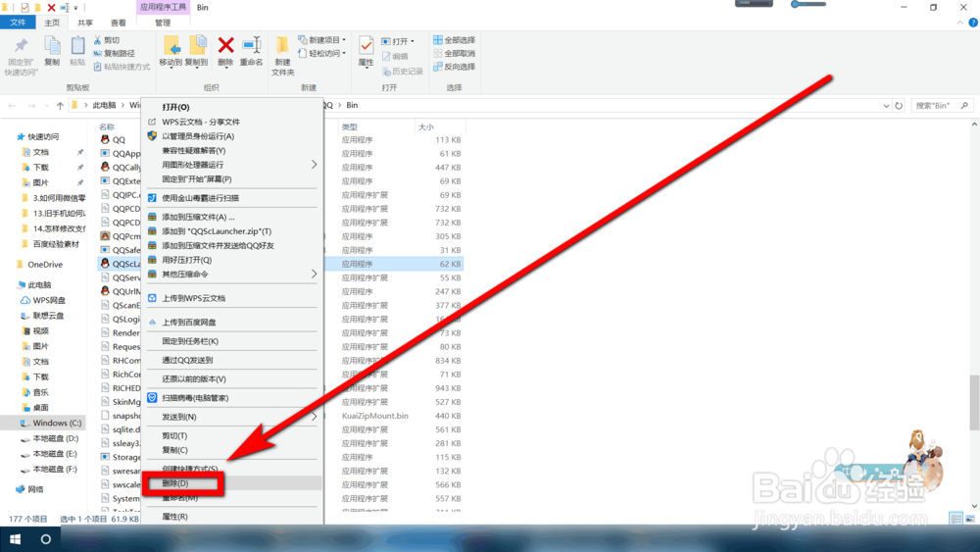980x552 pixels.
Task: Sort by the Name (名称) column header
Action: [x=106, y=126]
